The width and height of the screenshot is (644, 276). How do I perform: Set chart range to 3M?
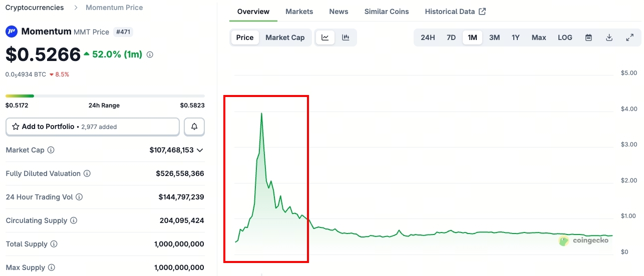tap(494, 37)
